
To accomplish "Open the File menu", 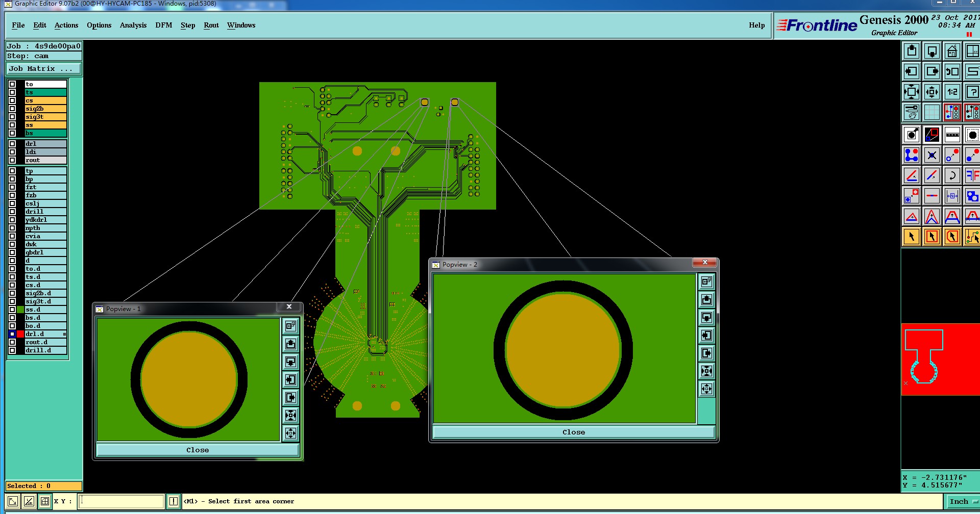I will click(x=18, y=25).
